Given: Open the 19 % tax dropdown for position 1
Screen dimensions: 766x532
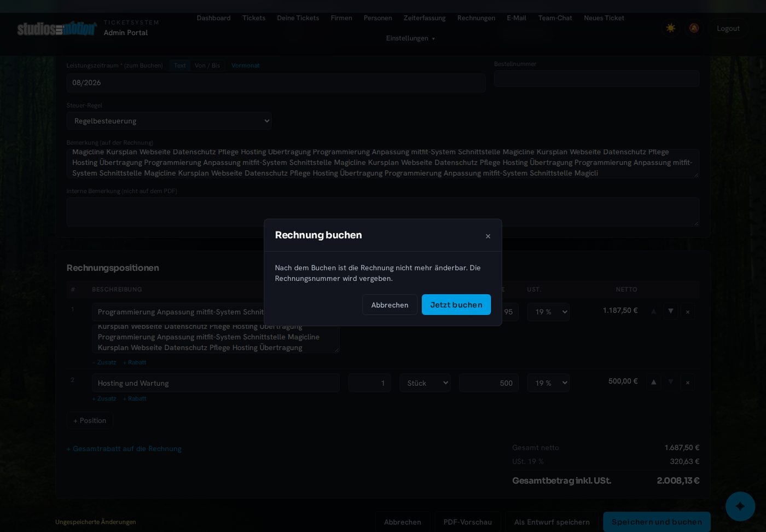Looking at the screenshot, I should [548, 312].
